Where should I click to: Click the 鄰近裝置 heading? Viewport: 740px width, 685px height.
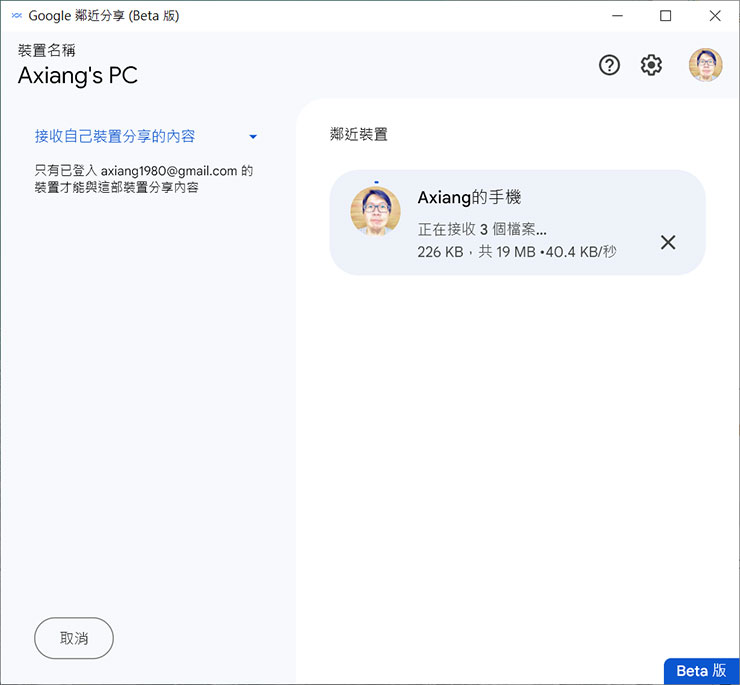(x=359, y=134)
